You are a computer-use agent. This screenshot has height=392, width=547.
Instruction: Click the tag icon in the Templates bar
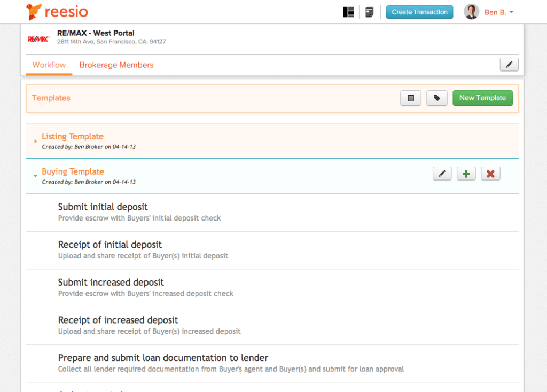436,98
